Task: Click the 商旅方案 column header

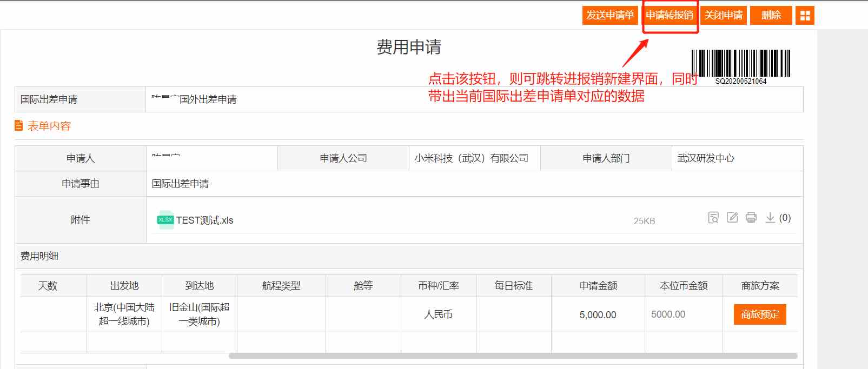Action: point(760,286)
